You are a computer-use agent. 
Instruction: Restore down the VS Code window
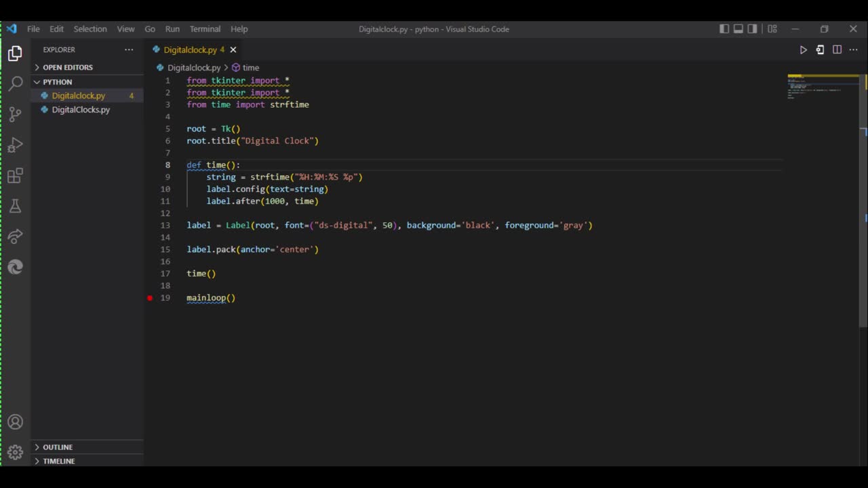click(x=825, y=28)
